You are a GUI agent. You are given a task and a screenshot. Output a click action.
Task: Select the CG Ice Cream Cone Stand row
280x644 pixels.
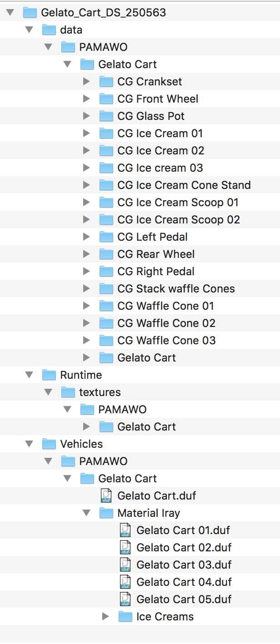click(x=184, y=185)
